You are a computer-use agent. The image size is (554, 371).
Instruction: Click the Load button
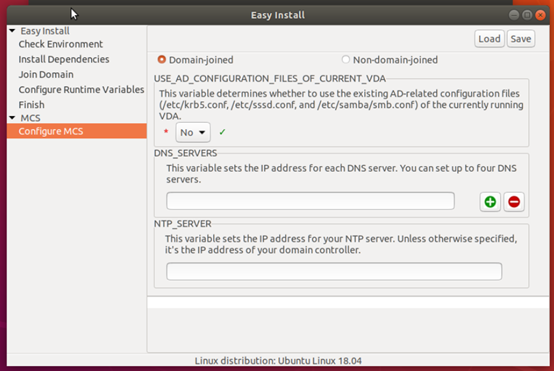click(489, 39)
